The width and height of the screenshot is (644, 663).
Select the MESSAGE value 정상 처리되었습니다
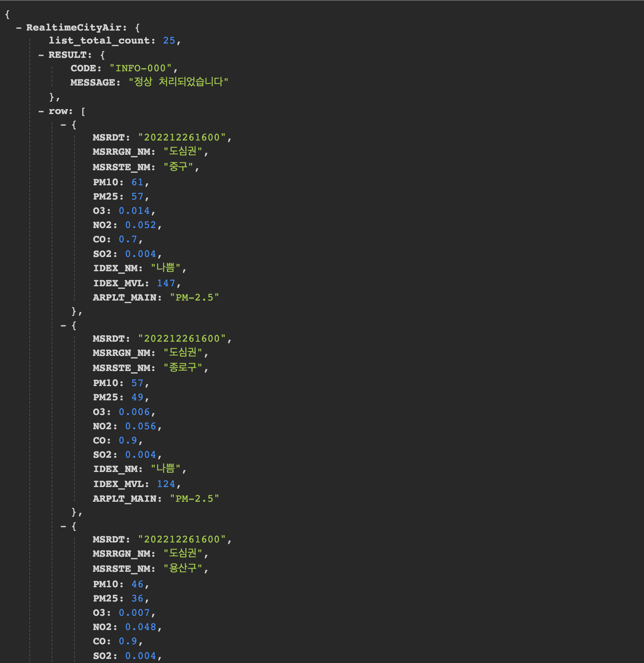(178, 82)
